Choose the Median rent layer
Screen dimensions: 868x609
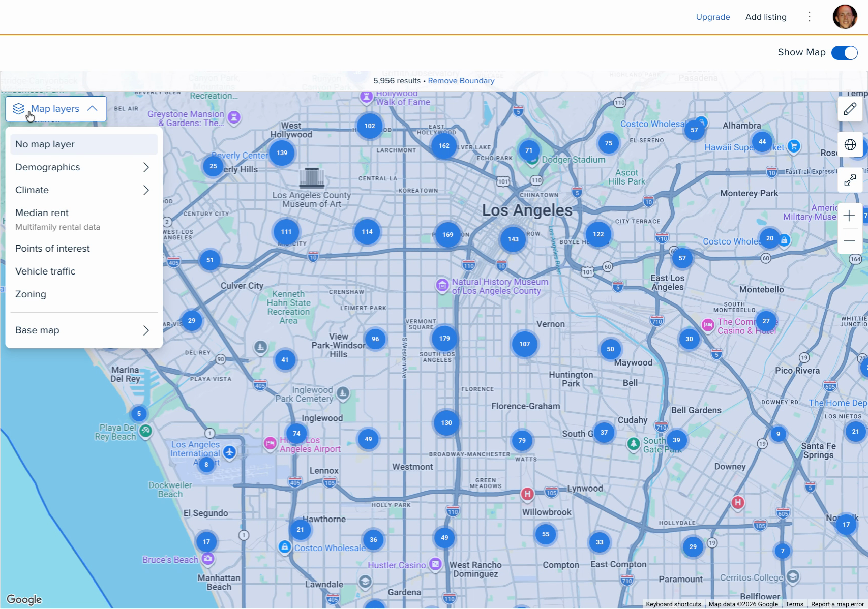(84, 219)
